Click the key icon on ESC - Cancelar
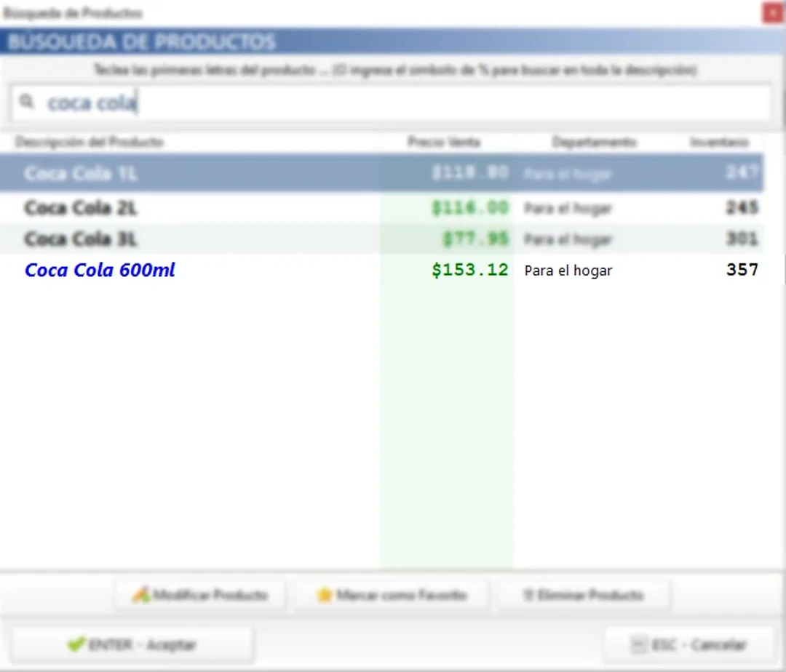Viewport: 786px width, 672px height. point(638,644)
